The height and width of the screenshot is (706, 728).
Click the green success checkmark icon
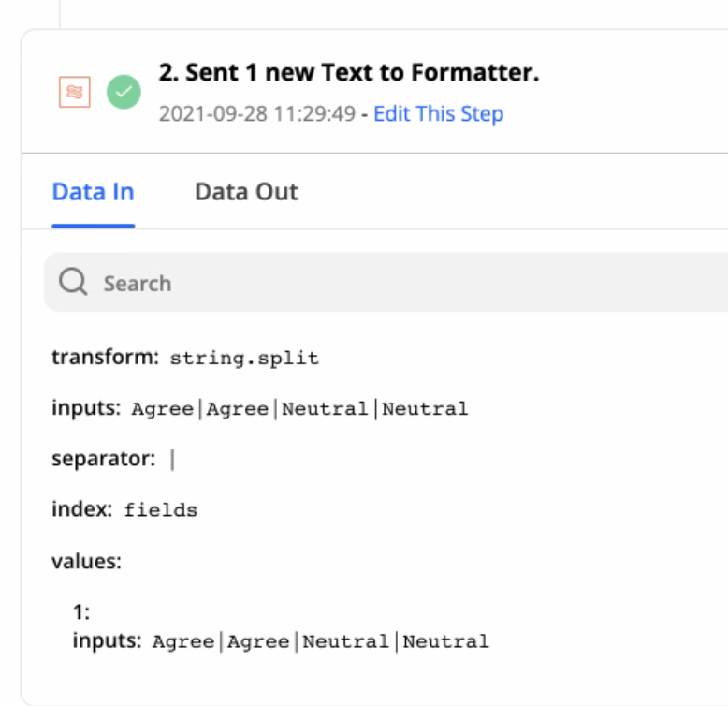click(x=124, y=92)
